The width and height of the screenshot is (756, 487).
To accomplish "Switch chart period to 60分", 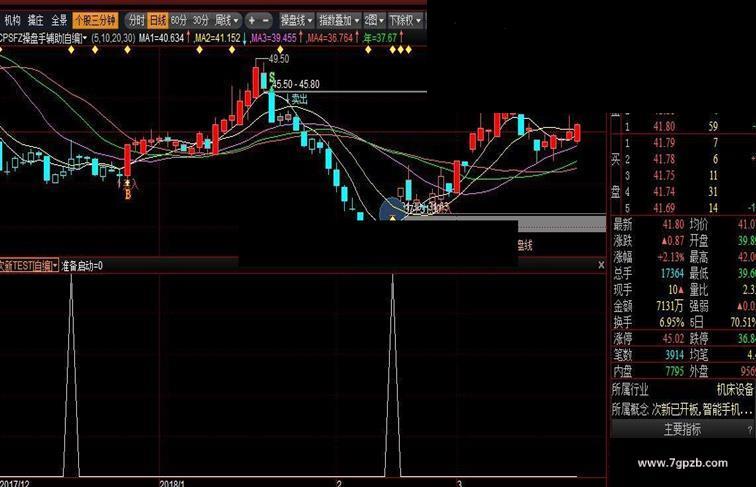I will pos(178,21).
